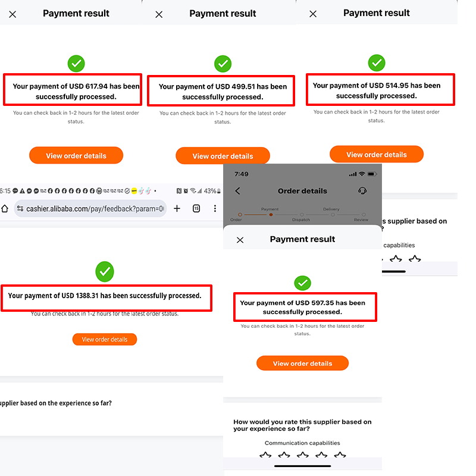Open a new browser tab
The image size is (476, 476).
(177, 208)
